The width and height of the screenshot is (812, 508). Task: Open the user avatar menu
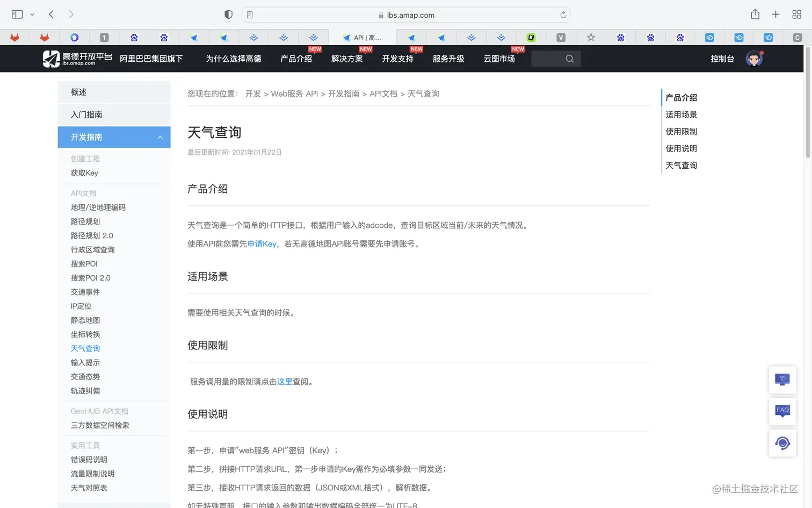coord(754,59)
